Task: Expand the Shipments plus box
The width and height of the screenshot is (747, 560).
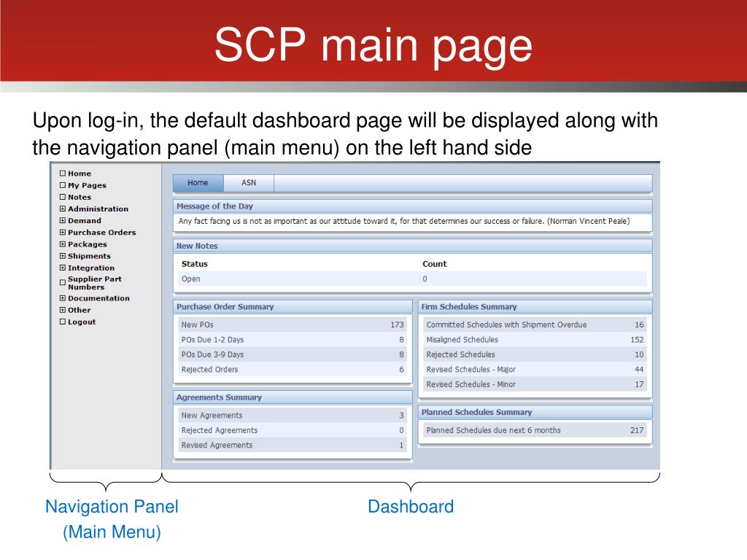Action: pos(63,256)
